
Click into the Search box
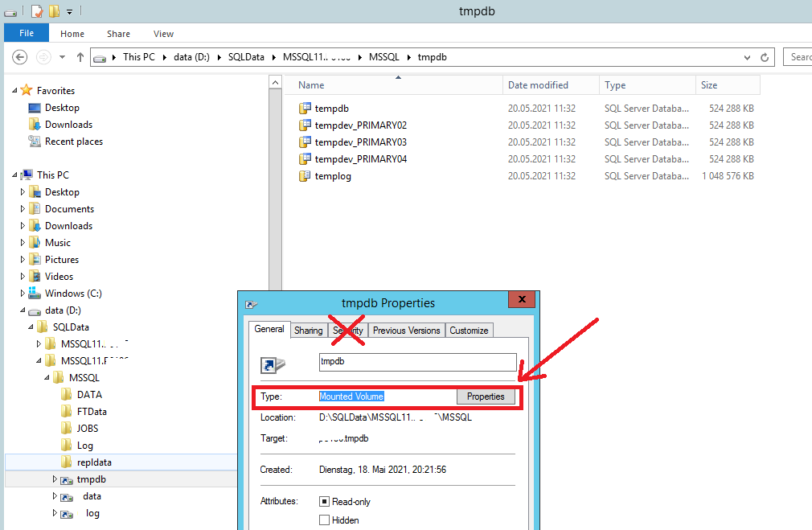click(x=798, y=57)
